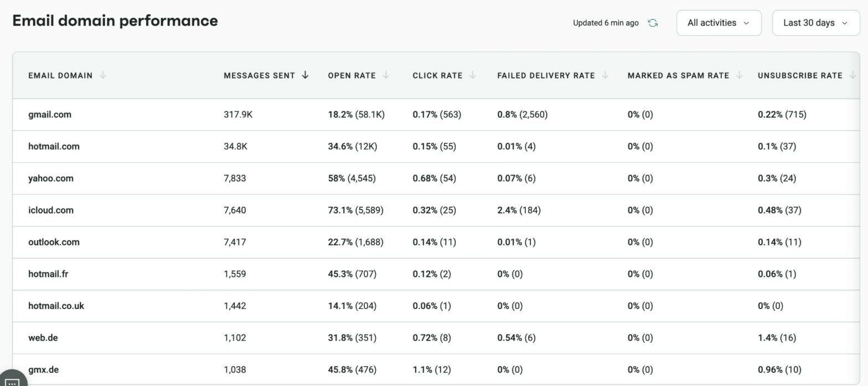This screenshot has height=386, width=868.
Task: Click the refresh data icon
Action: click(653, 23)
